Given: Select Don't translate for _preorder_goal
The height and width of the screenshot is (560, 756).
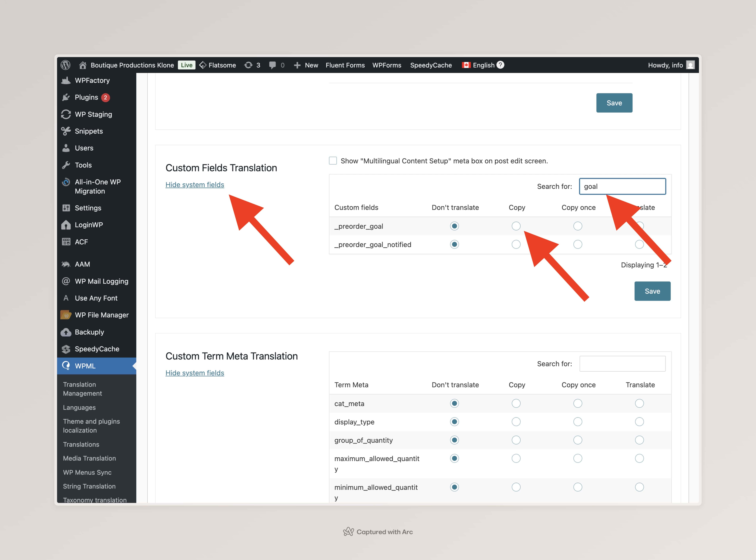Looking at the screenshot, I should tap(454, 226).
